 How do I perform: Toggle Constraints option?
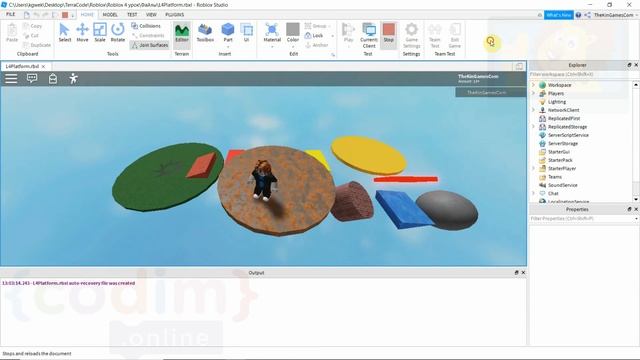[148, 36]
